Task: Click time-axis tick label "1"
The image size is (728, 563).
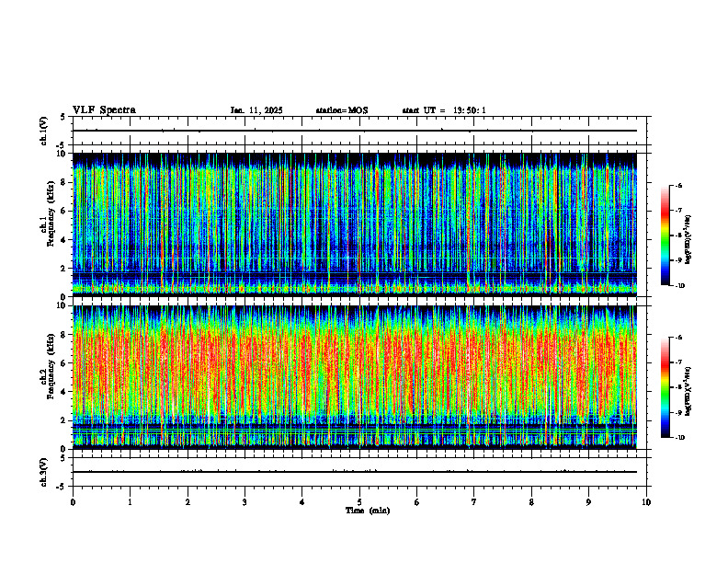Action: point(130,502)
